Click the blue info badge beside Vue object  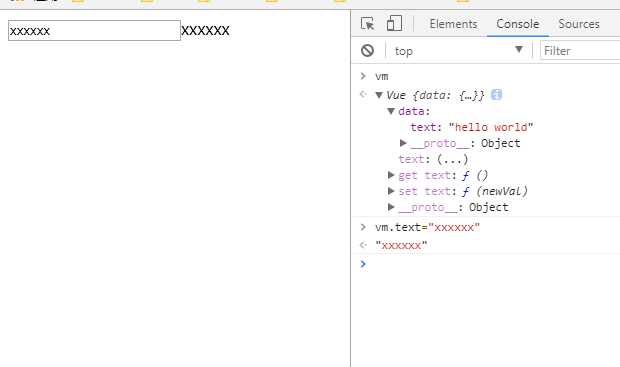[496, 95]
